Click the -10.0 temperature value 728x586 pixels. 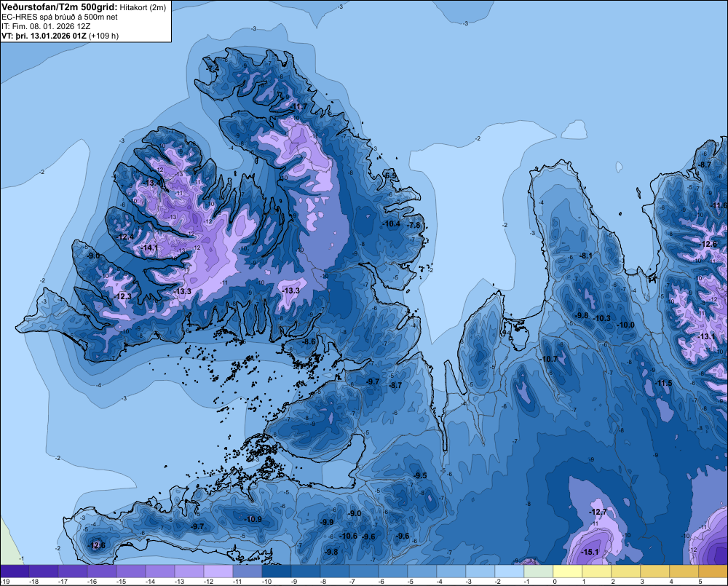tap(625, 325)
